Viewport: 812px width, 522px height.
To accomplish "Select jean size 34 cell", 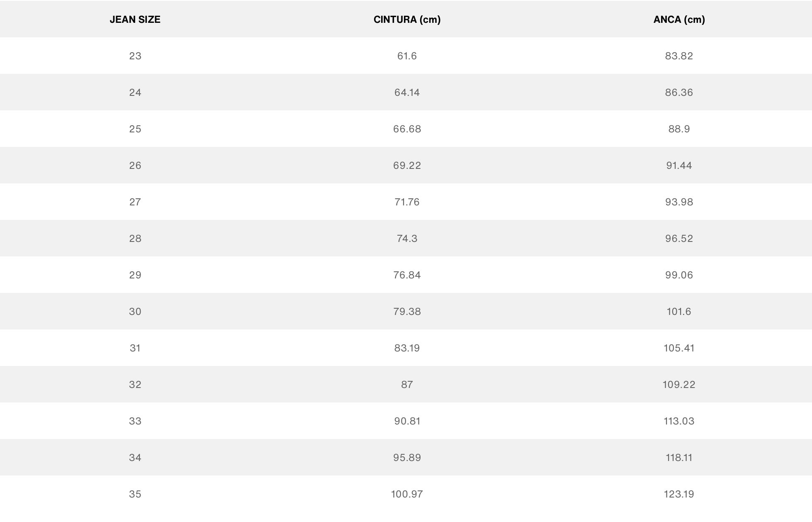I will [x=135, y=458].
